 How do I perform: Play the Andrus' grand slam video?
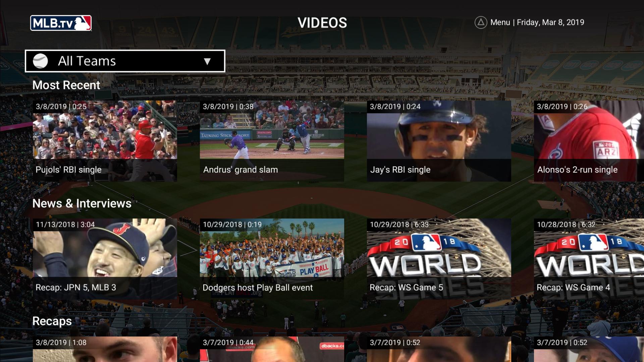(272, 141)
